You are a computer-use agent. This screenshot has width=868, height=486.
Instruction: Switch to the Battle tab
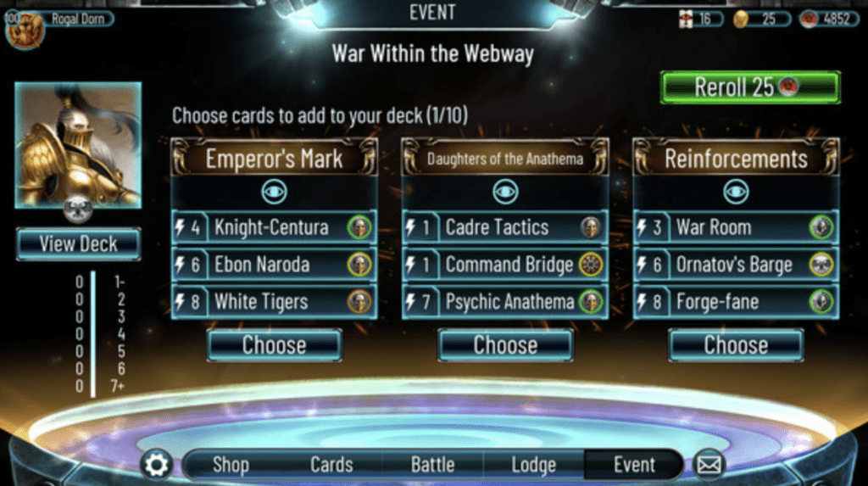[x=432, y=465]
